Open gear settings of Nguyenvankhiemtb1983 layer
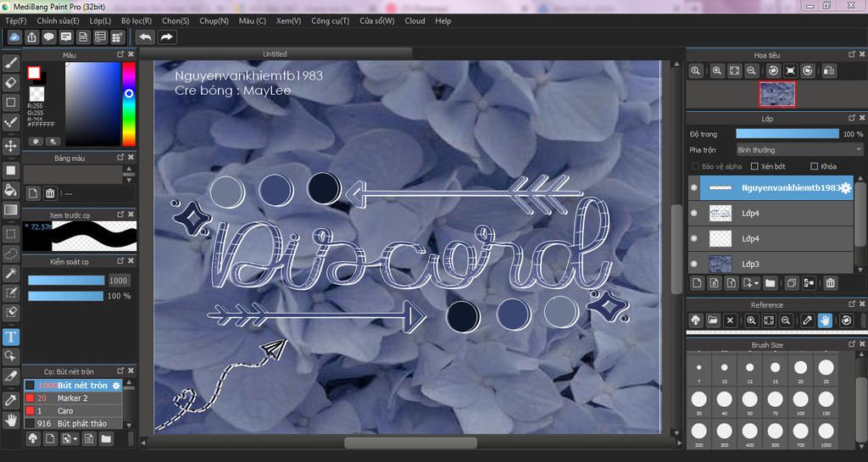This screenshot has height=462, width=868. coord(846,188)
